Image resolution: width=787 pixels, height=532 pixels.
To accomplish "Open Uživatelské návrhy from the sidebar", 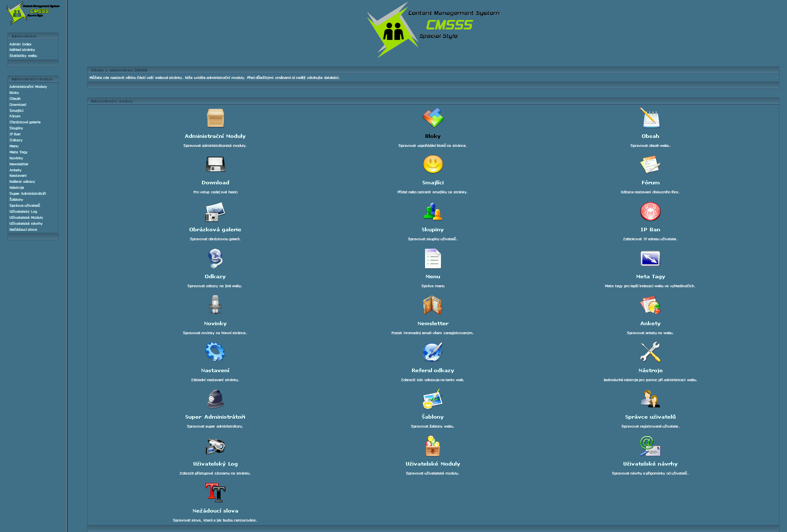I will coord(26,224).
